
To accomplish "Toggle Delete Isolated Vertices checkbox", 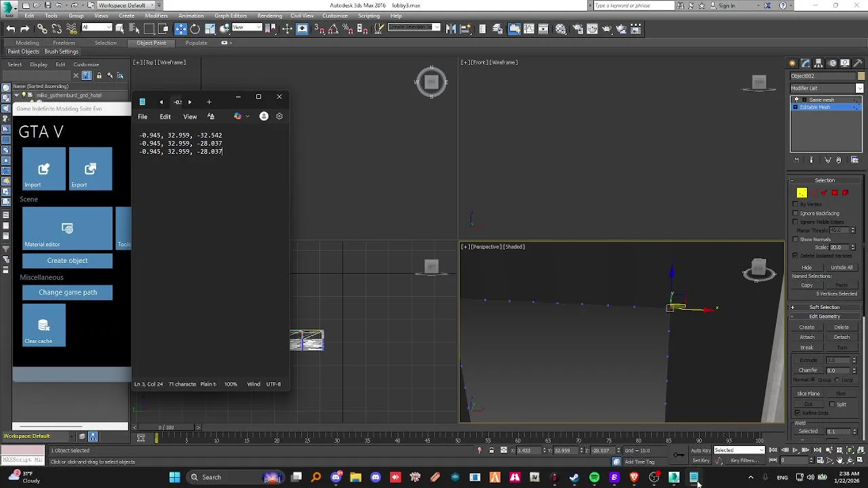I will pos(795,256).
